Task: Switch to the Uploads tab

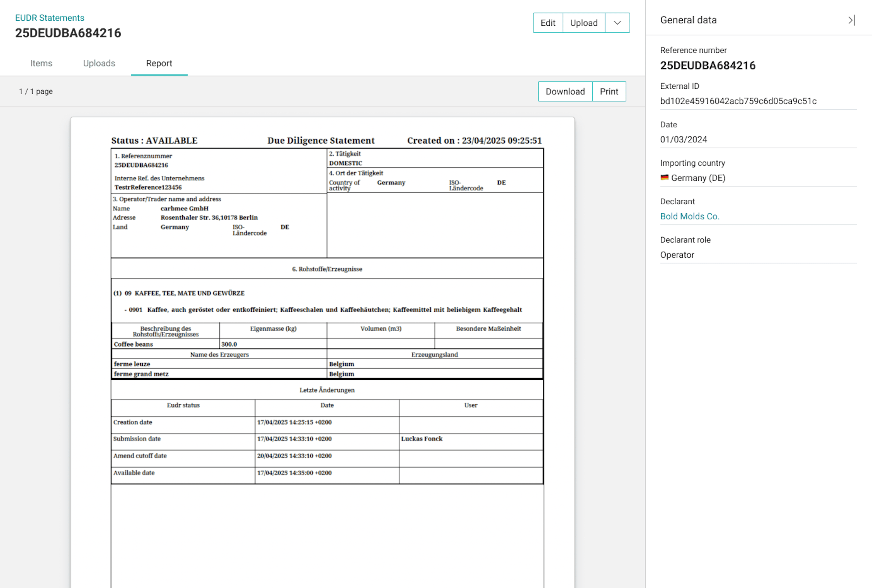Action: 99,63
